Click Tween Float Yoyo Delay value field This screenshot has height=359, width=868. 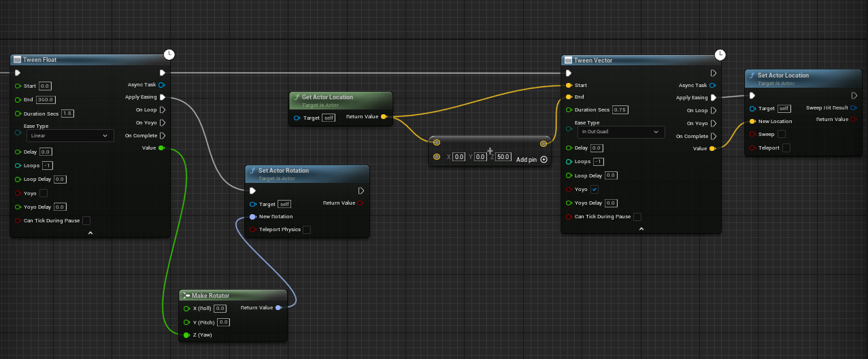coord(60,207)
